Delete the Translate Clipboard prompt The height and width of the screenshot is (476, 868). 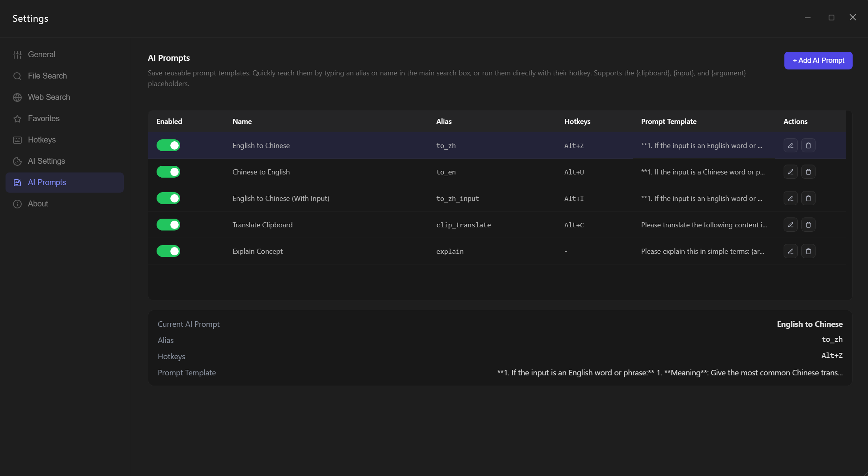tap(808, 225)
